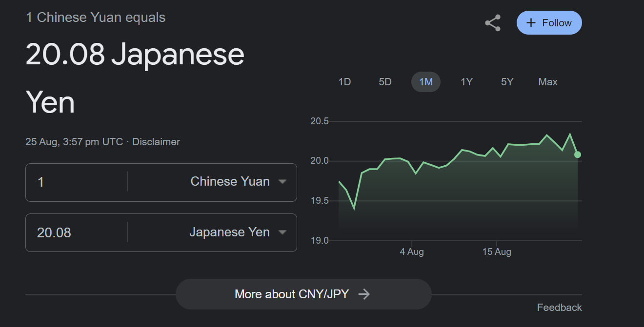This screenshot has width=644, height=327.
Task: Open the Chinese Yuan currency selector
Action: pyautogui.click(x=230, y=182)
